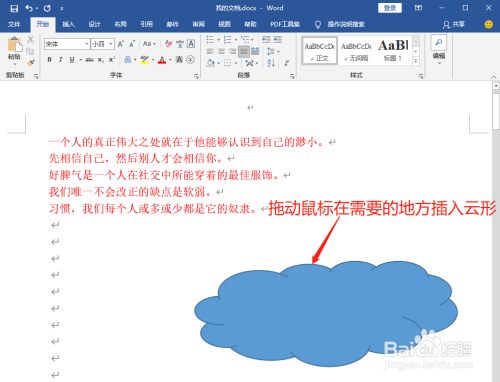Click the Shrink Font icon
This screenshot has height=382, width=500.
pos(132,44)
